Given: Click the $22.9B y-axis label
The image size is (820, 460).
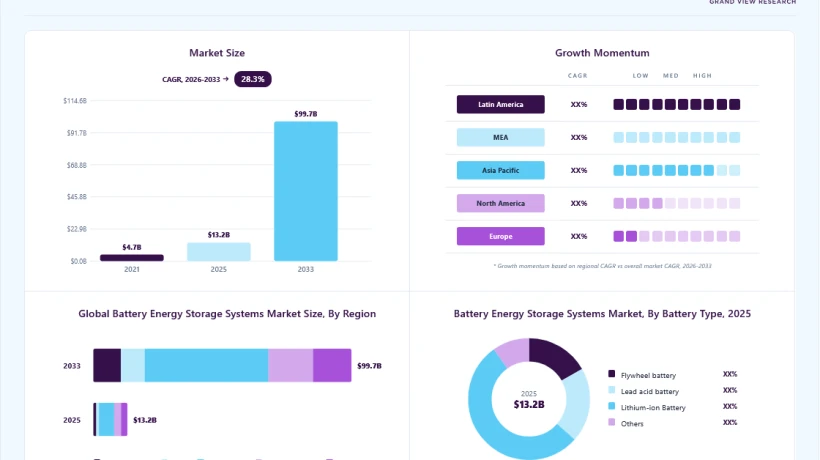Looking at the screenshot, I should (76, 228).
